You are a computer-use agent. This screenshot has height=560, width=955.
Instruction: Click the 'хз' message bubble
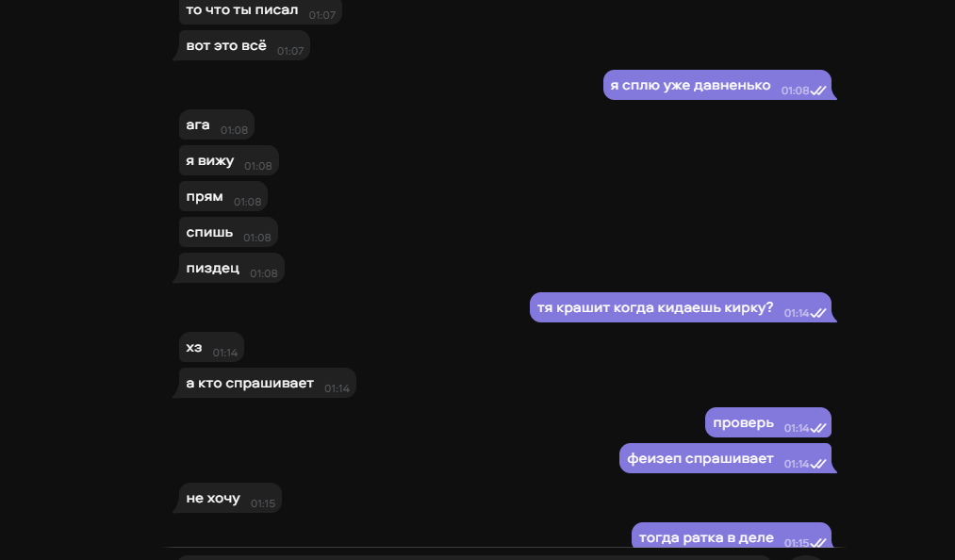click(x=211, y=347)
